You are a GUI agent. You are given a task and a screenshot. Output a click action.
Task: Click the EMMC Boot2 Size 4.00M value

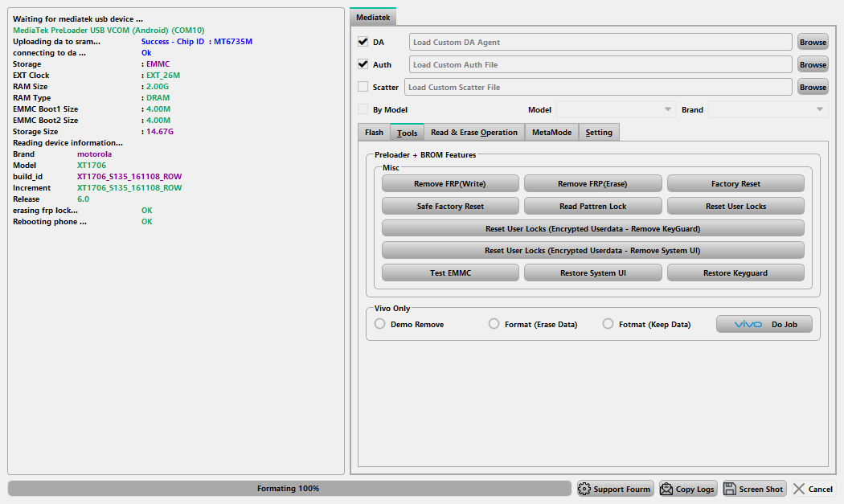158,121
